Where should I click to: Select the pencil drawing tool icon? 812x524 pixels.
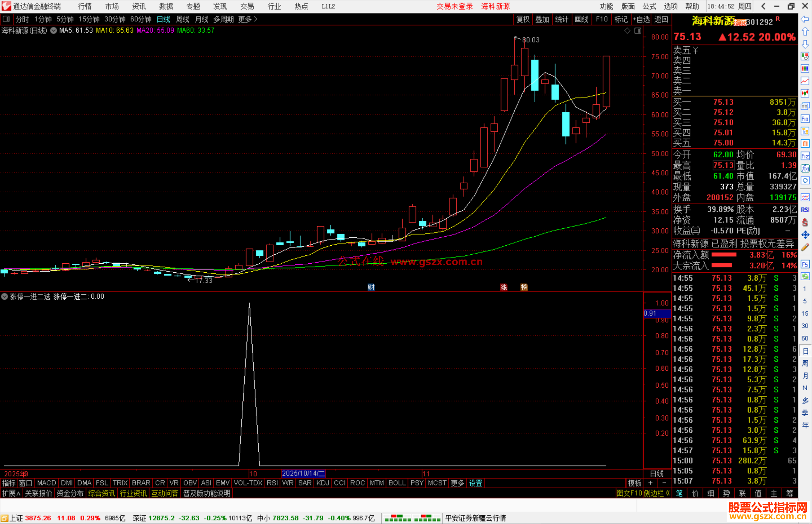point(805,247)
